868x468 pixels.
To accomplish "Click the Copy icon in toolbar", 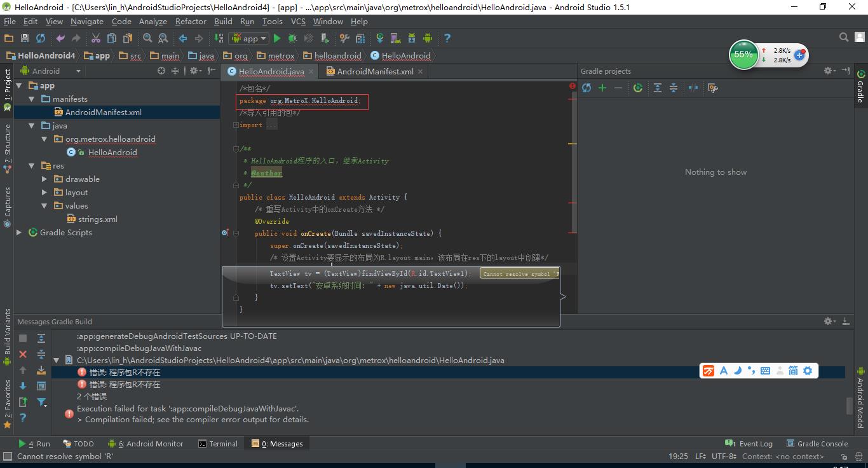I will (x=112, y=38).
